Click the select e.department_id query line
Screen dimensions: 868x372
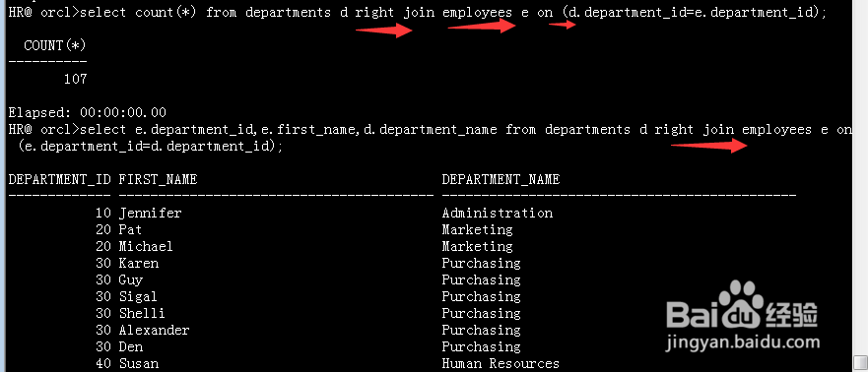click(x=431, y=129)
